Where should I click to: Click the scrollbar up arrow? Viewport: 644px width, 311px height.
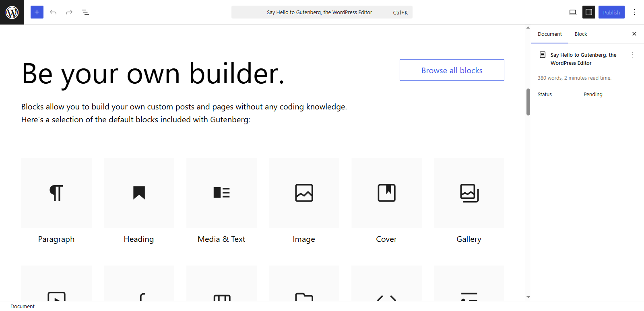click(528, 27)
